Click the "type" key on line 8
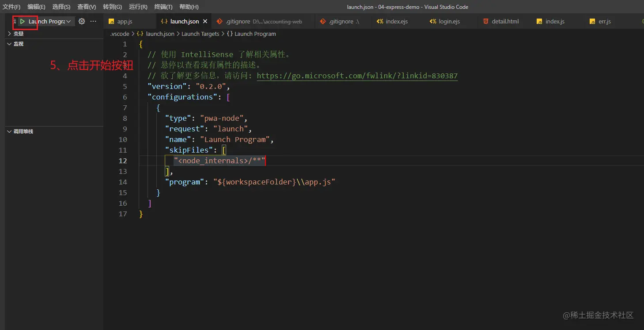The height and width of the screenshot is (330, 644). click(x=178, y=118)
